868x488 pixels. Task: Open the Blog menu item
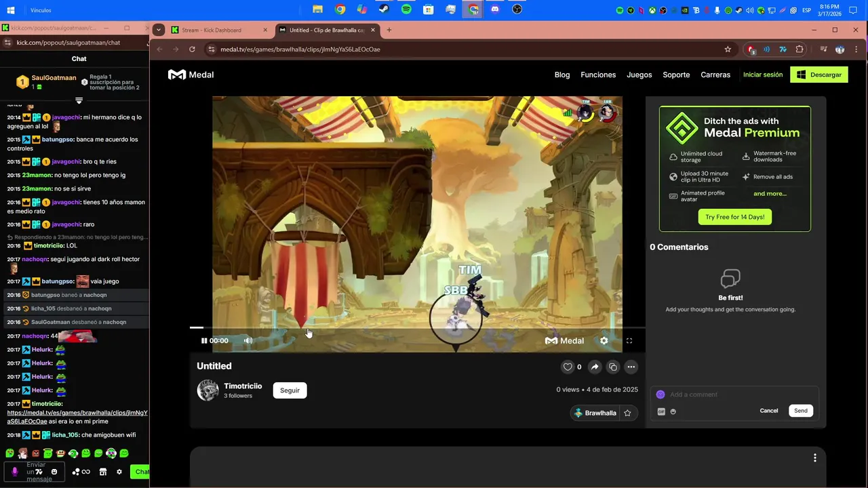pyautogui.click(x=562, y=75)
